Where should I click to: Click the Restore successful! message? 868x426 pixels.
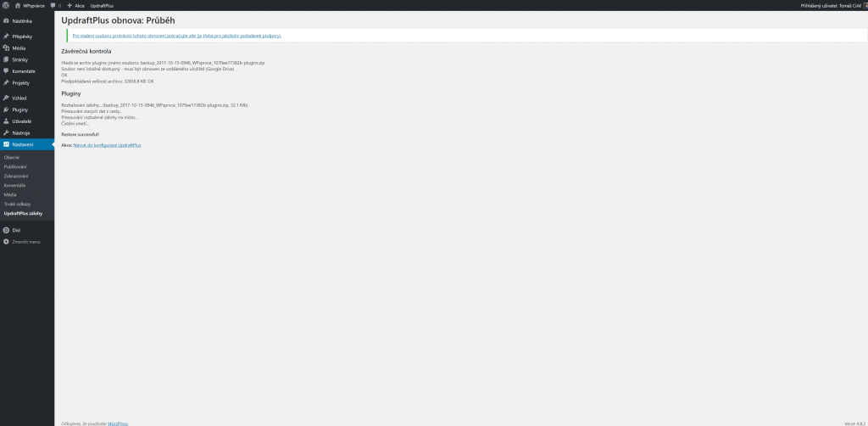(x=81, y=135)
